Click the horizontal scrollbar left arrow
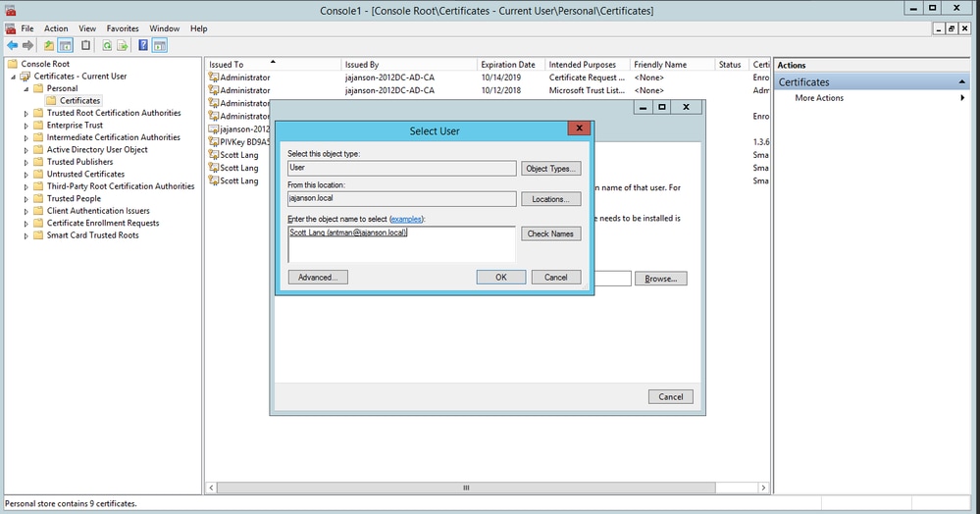The image size is (980, 514). [x=211, y=488]
